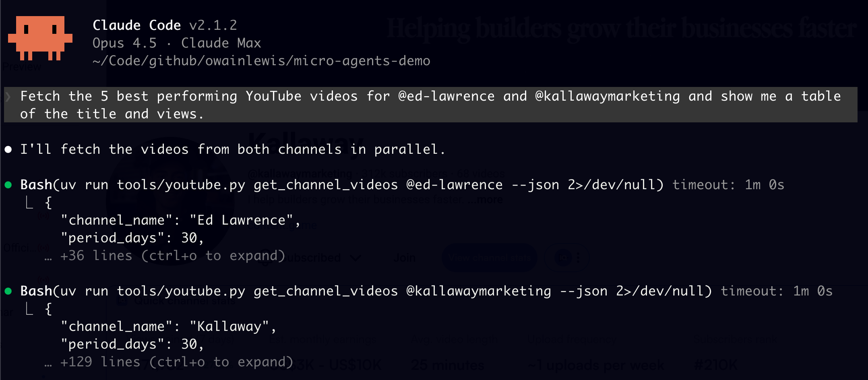868x380 pixels.
Task: Click the 'Join' button in background YouTube page
Action: coord(404,258)
